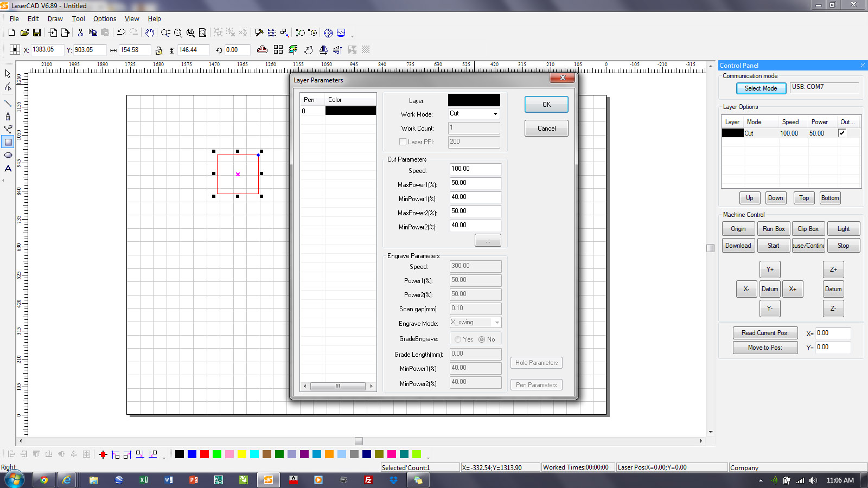868x488 pixels.
Task: Select the GradeEngrave No radio button
Action: coord(482,339)
